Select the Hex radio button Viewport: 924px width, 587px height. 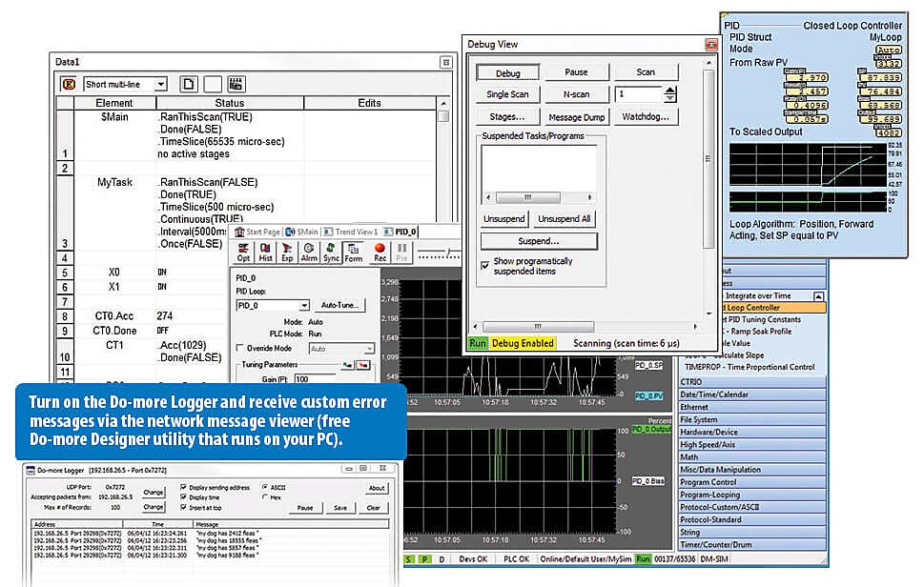(265, 497)
